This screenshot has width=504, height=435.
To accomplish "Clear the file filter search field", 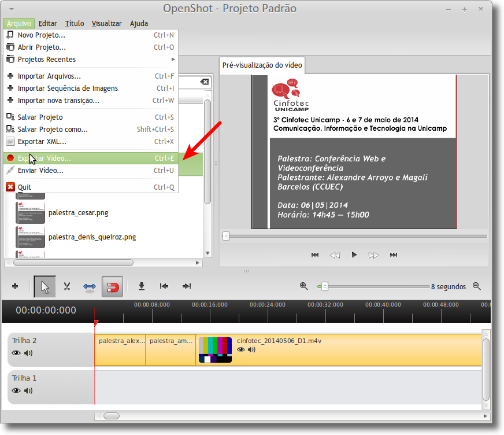I will (205, 82).
